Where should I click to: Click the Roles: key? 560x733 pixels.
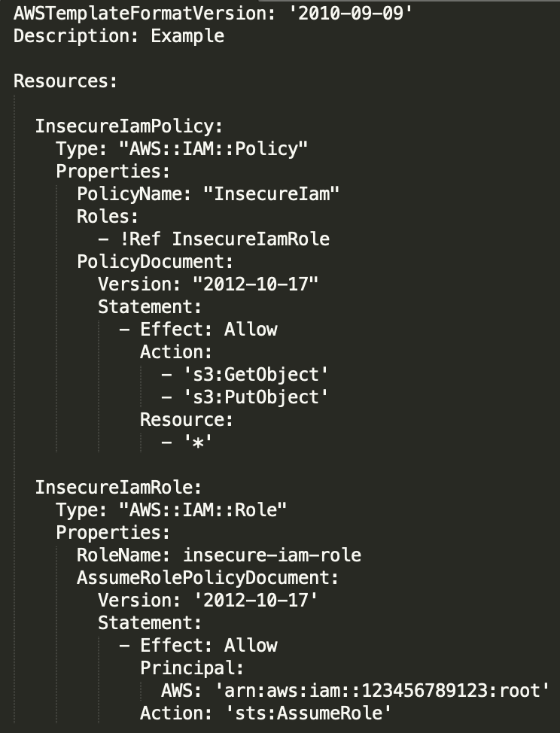108,216
